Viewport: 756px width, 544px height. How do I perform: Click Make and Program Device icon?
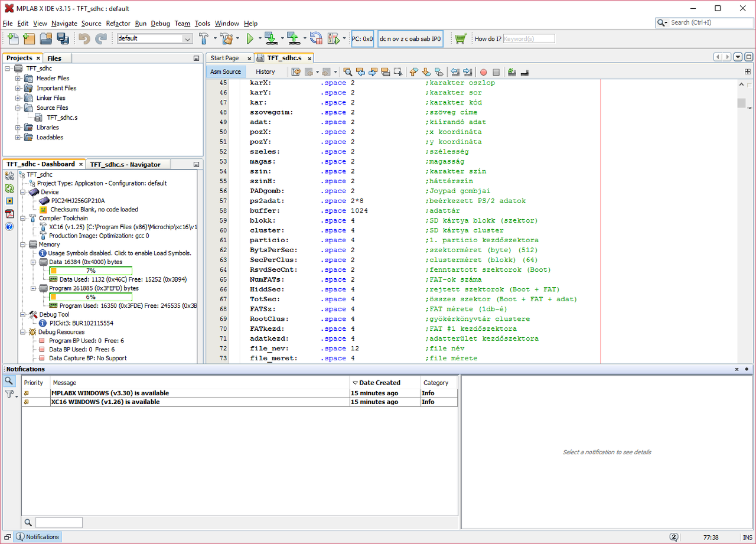[271, 38]
